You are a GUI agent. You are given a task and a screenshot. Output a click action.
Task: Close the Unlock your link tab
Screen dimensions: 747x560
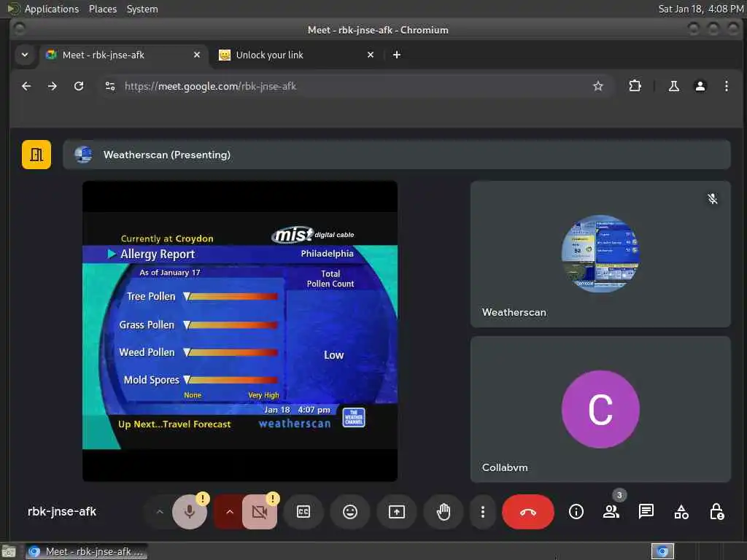[371, 55]
